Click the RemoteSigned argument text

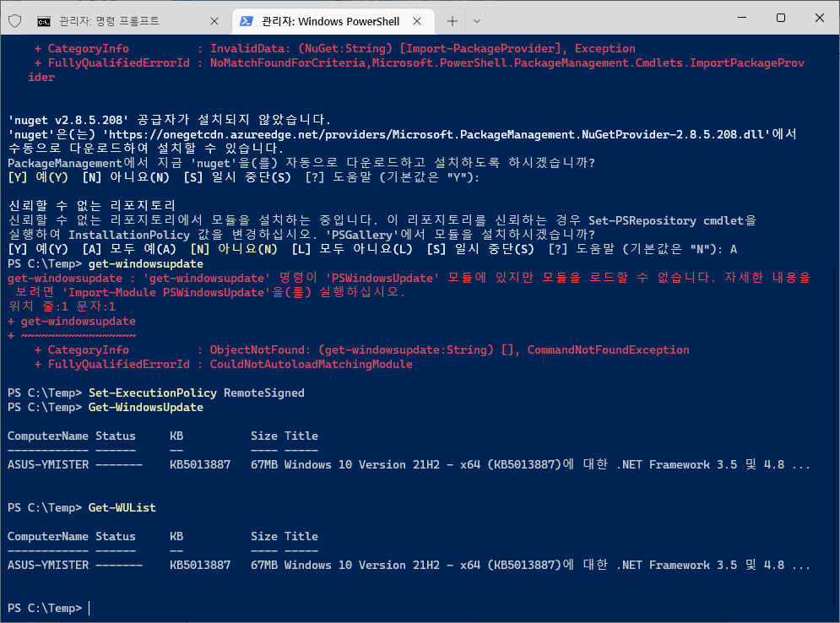(264, 393)
